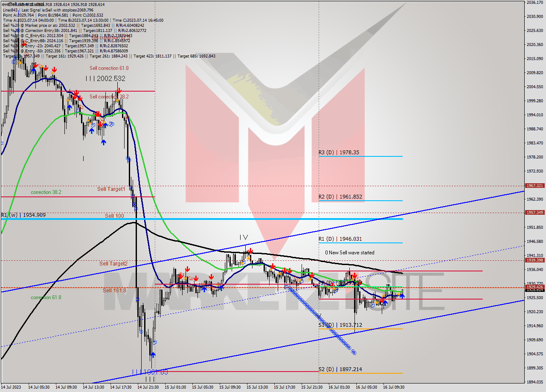
Task: Click the '16 Jul 05:30' time label
Action: click(x=366, y=387)
